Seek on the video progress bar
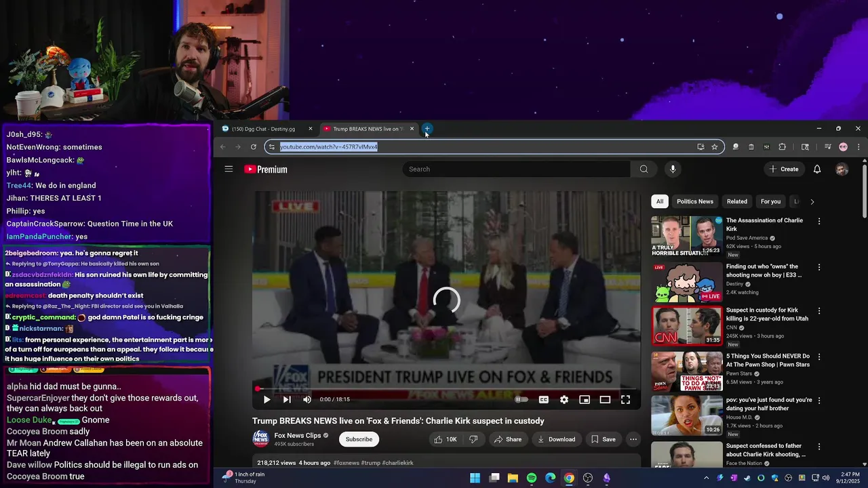Screen dimensions: 868x488 [x=447, y=389]
